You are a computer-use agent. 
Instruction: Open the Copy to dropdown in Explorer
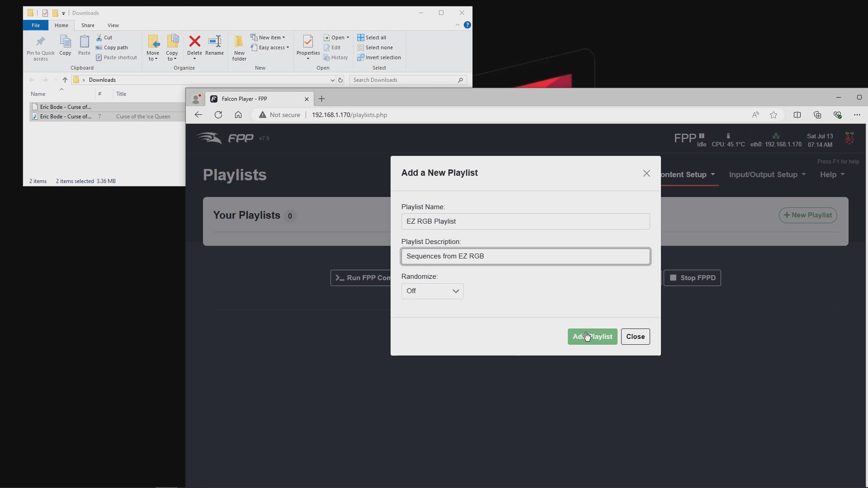point(172,48)
